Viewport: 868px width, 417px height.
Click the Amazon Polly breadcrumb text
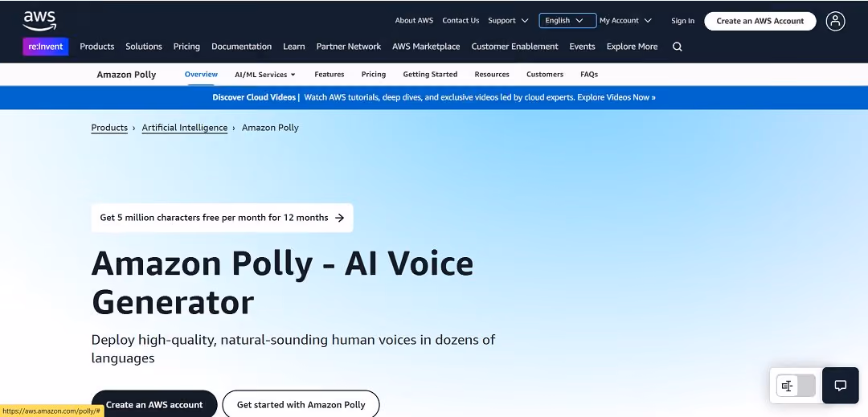coord(270,128)
